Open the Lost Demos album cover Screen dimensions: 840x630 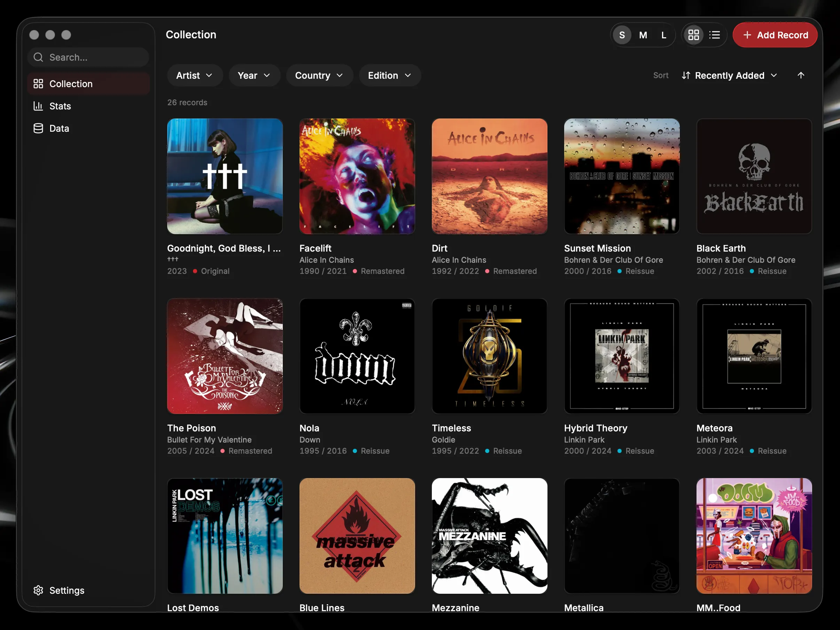point(225,536)
